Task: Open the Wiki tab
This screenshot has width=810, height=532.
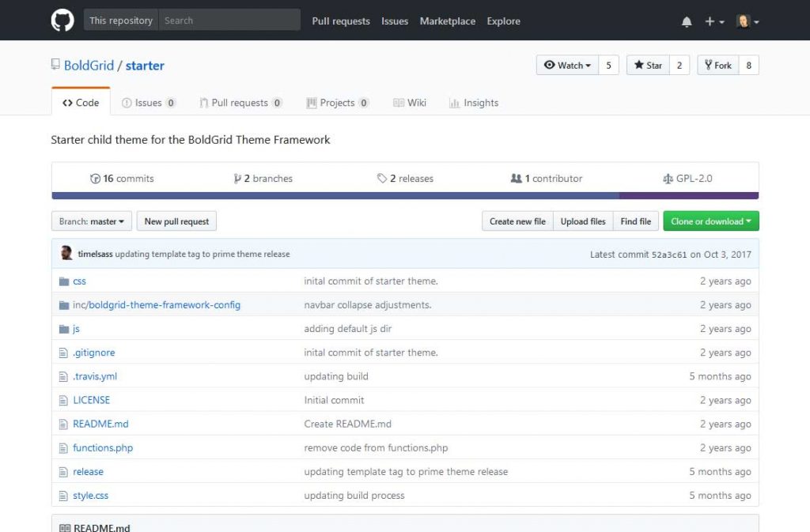Action: pyautogui.click(x=410, y=103)
